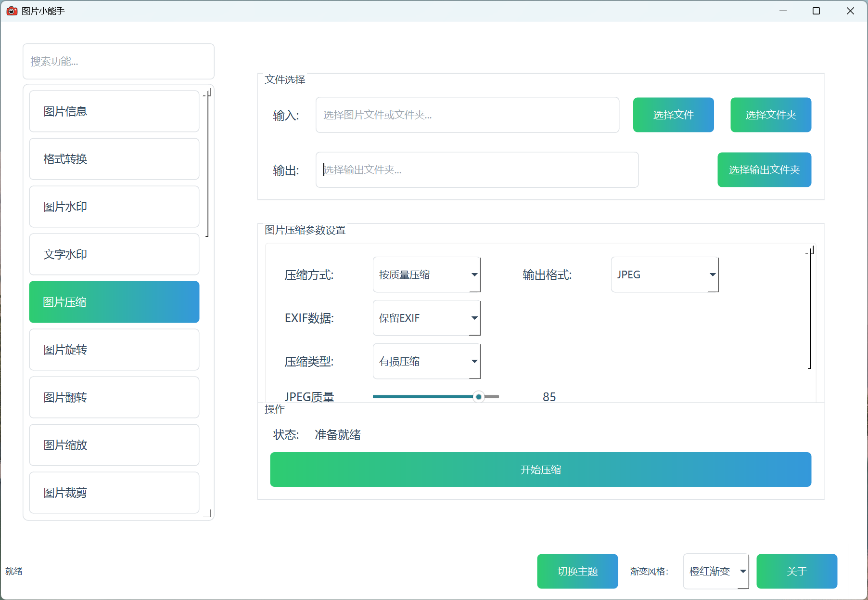Click the camera app icon in the title bar
This screenshot has width=868, height=600.
12,11
